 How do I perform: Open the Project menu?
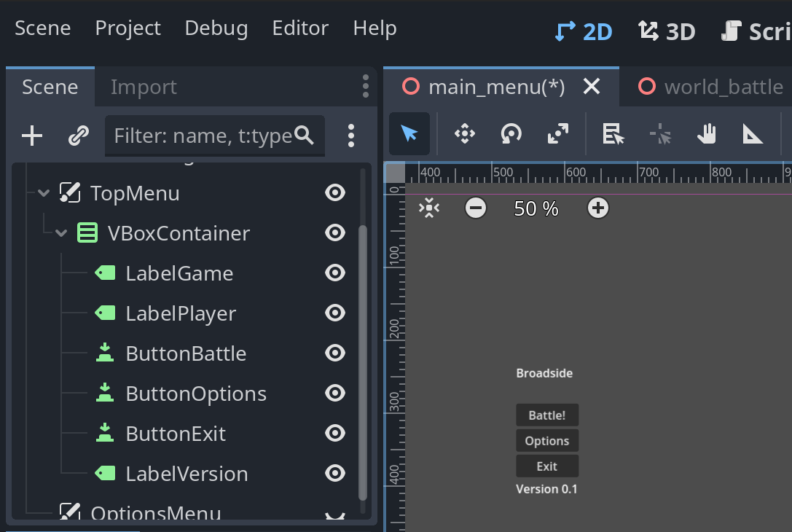128,28
